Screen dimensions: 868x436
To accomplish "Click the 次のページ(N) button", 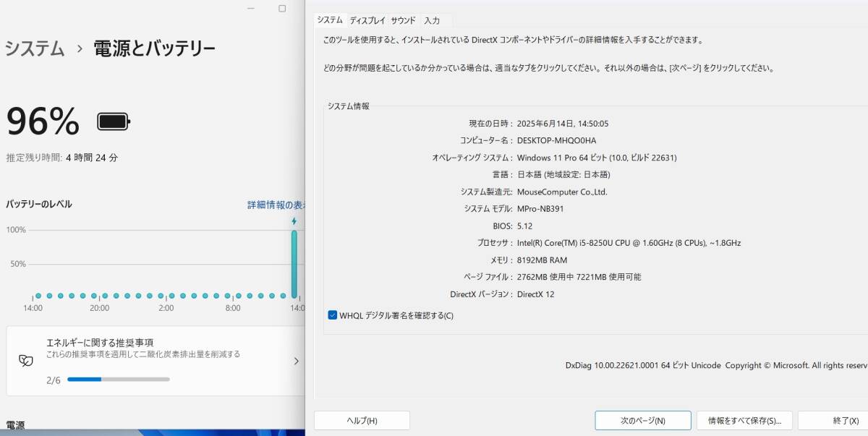I will [x=643, y=420].
